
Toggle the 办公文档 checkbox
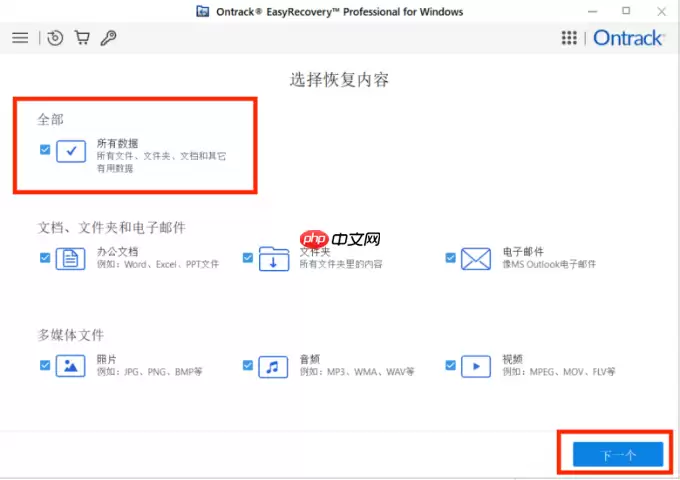pyautogui.click(x=45, y=258)
